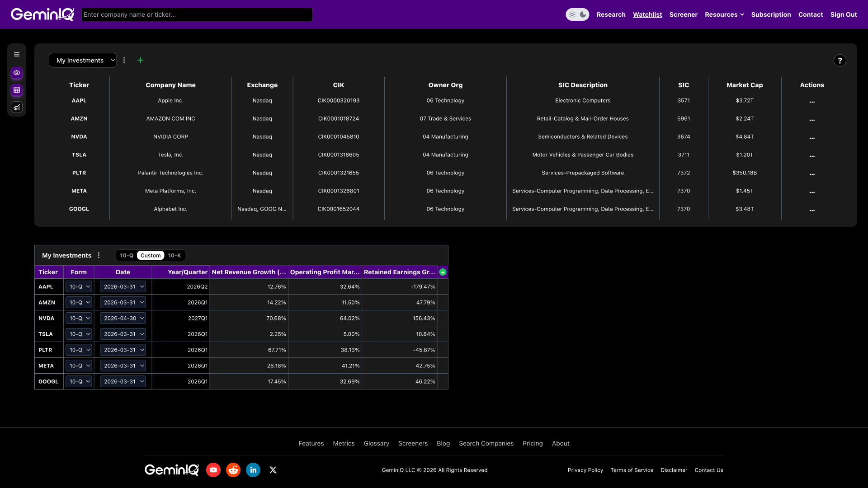Select the 10-Q report toggle
Viewport: 868px width, 488px height.
point(127,255)
